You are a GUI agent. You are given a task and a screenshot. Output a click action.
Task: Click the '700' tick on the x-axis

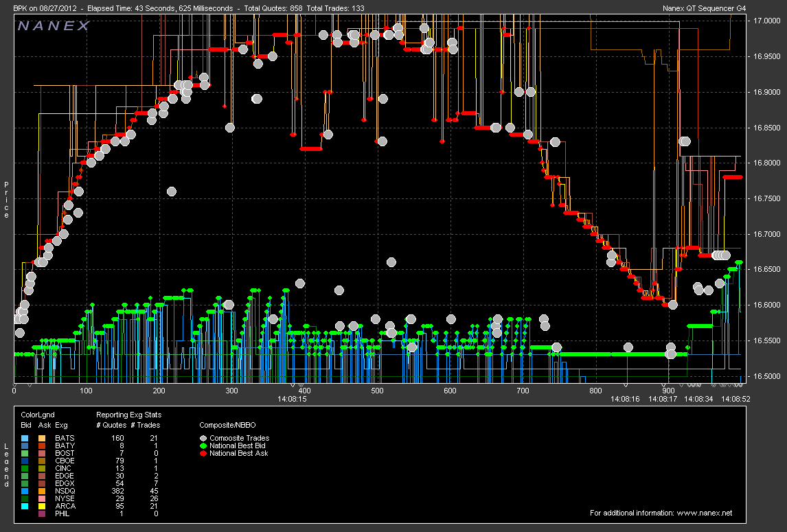523,391
